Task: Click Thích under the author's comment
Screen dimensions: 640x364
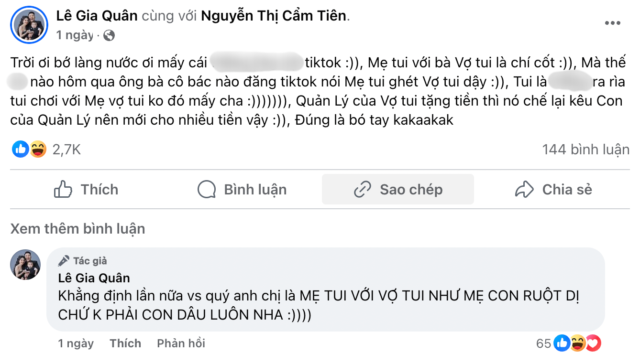Action: (125, 343)
